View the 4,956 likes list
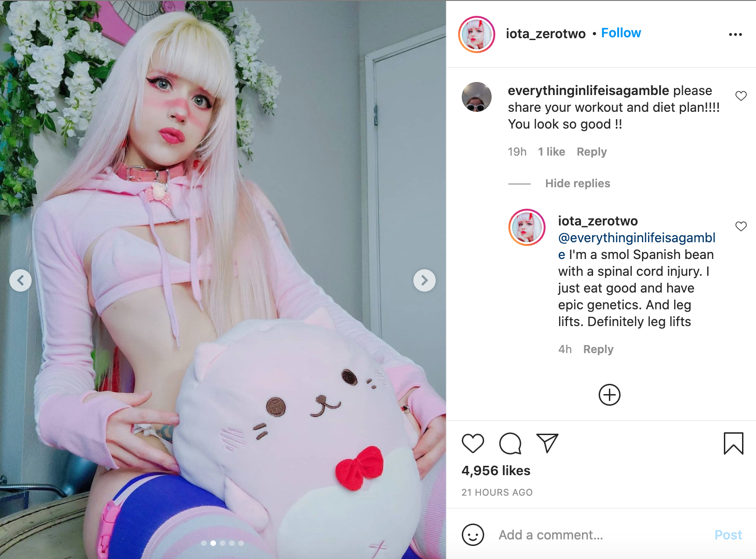756x559 pixels. point(496,470)
